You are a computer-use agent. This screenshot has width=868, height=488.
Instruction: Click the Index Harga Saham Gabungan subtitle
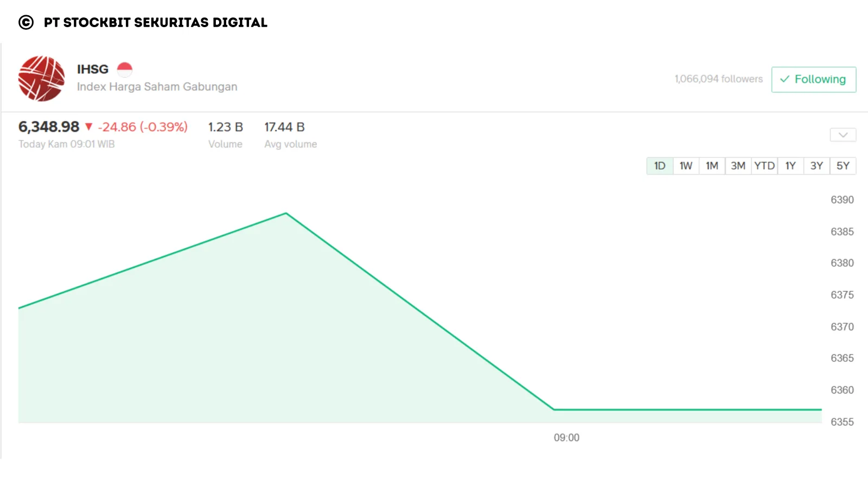(157, 87)
